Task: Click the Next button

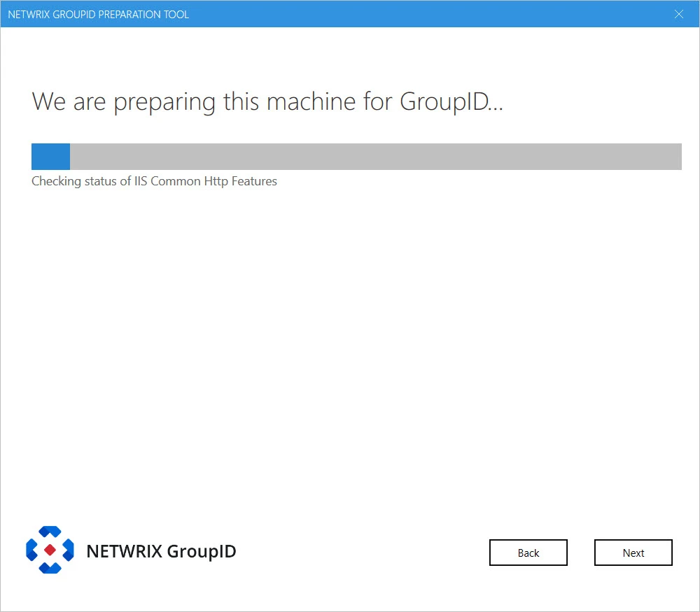Action: (x=633, y=553)
